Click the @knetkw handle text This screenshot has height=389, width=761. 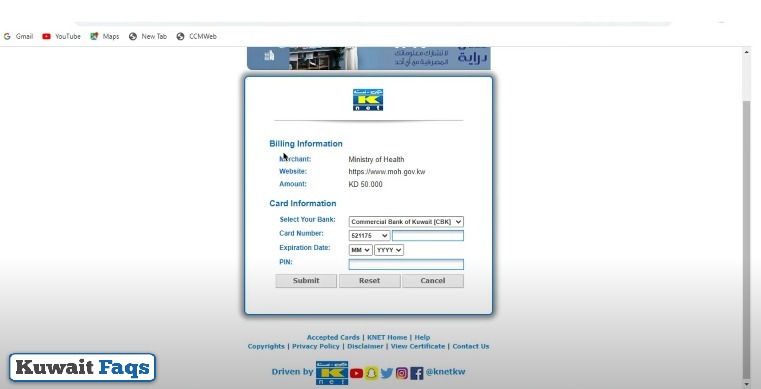446,372
